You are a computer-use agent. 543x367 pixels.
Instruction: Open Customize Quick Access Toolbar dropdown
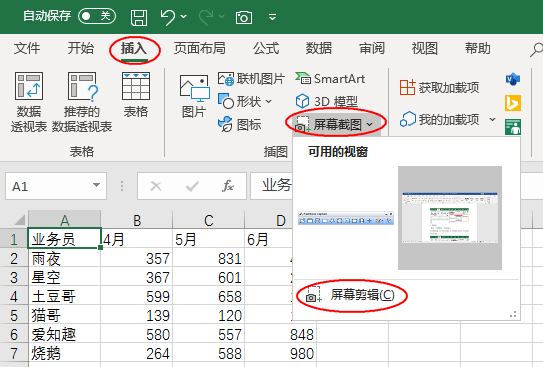[273, 17]
